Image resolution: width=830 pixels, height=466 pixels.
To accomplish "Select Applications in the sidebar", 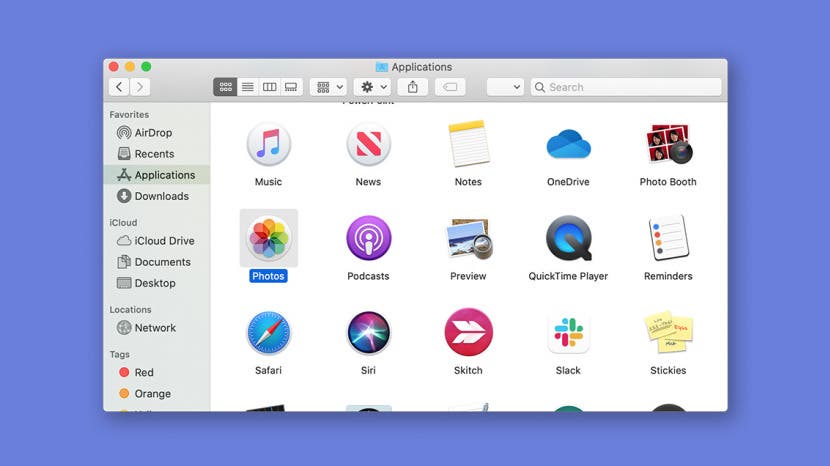I will pos(156,175).
